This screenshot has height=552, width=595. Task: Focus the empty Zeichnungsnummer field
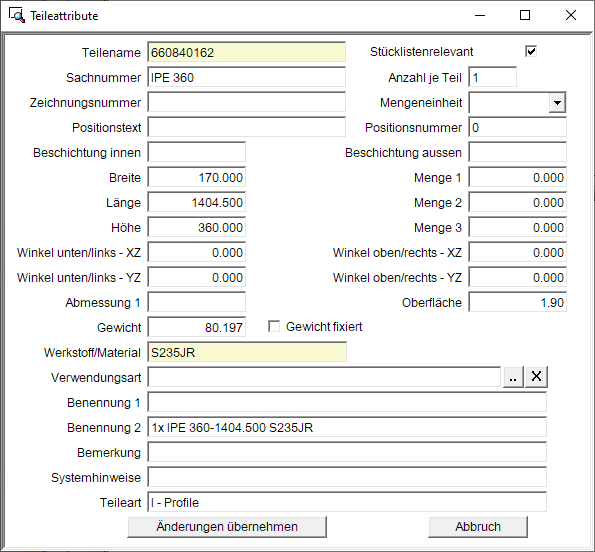click(247, 102)
